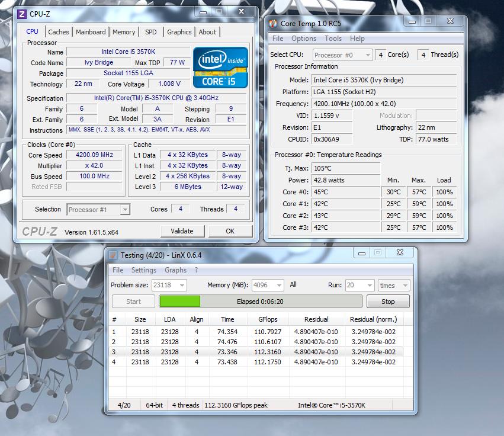
Task: Click the disabled Start button in LinX
Action: point(133,302)
